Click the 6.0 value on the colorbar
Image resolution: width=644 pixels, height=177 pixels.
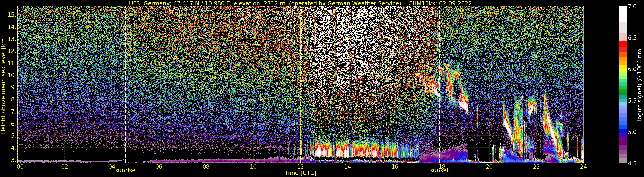[632, 69]
